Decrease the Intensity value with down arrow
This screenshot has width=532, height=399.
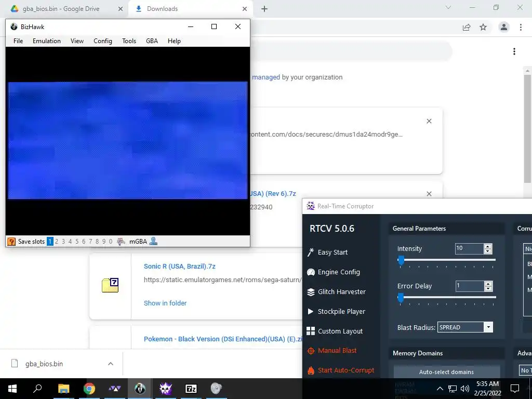[488, 251]
